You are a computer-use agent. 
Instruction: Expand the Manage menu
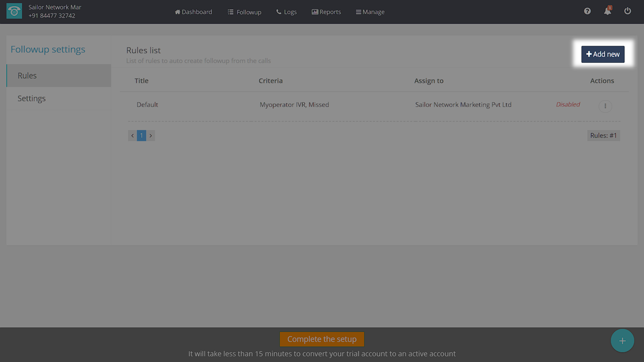370,12
